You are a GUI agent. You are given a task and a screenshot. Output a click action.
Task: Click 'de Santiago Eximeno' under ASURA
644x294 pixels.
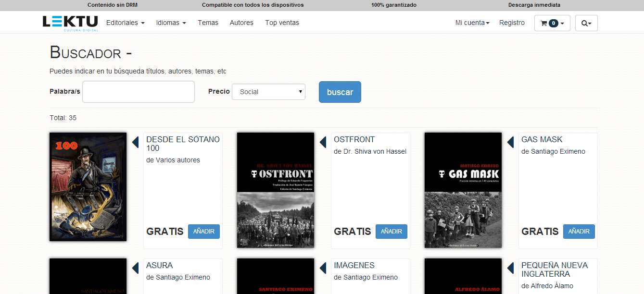pyautogui.click(x=178, y=277)
